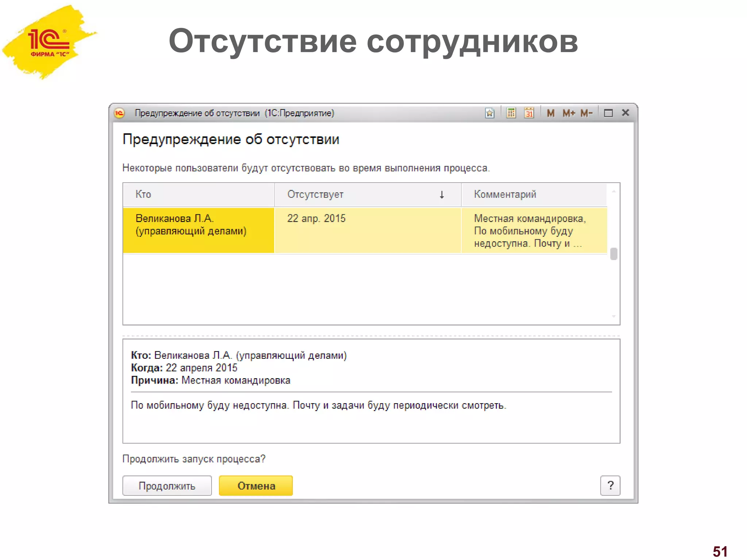The height and width of the screenshot is (560, 747).
Task: Click the M+ memory add button
Action: click(569, 113)
